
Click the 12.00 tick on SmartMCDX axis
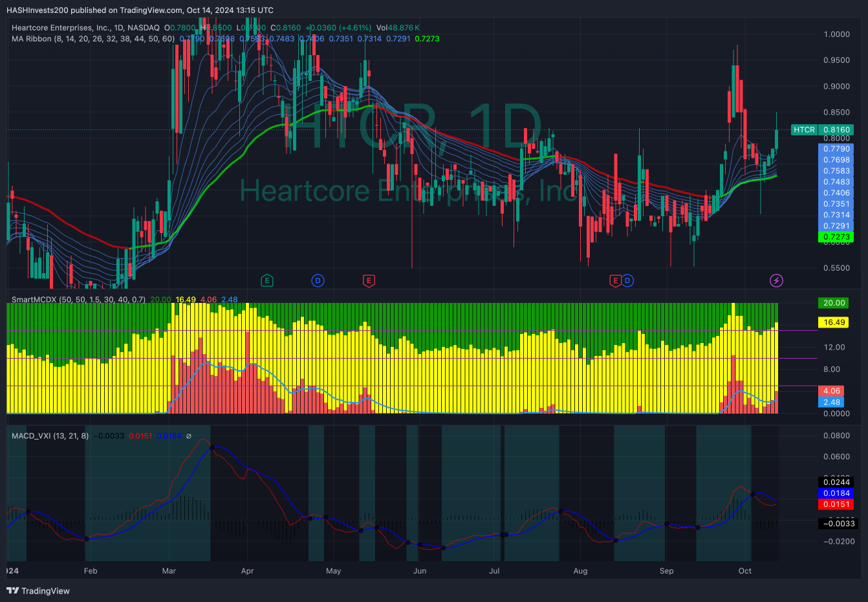tap(834, 347)
